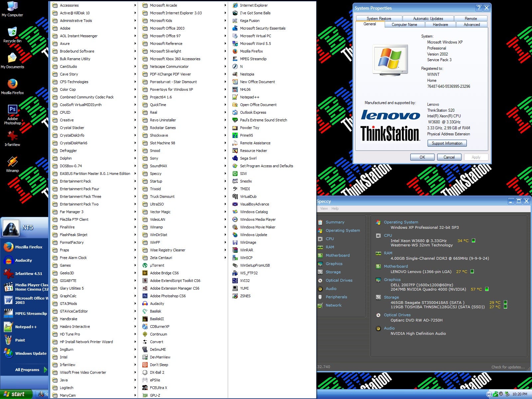Open the Audio heading in Speccy summary

tap(389, 328)
